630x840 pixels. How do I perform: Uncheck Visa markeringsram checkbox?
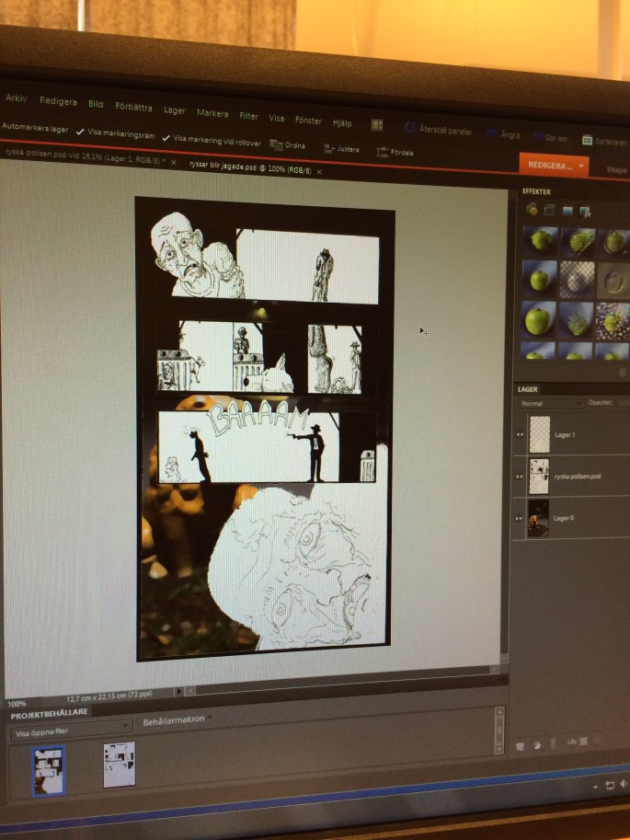[81, 132]
